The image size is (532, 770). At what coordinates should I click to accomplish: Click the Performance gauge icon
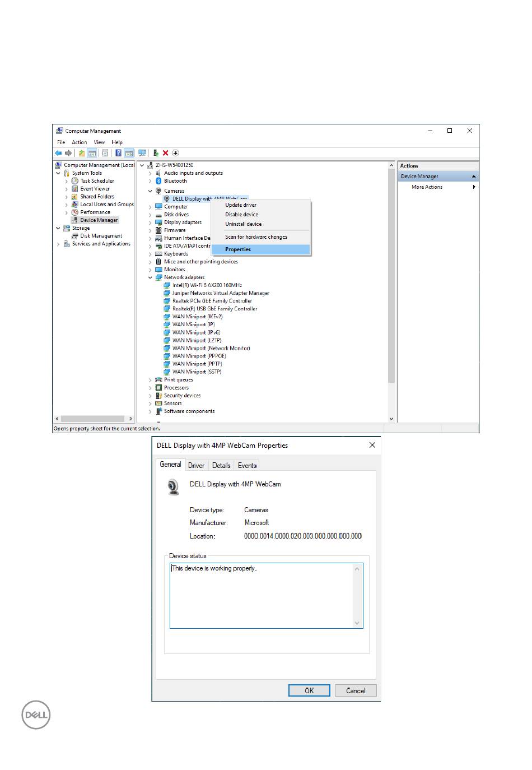[75, 212]
